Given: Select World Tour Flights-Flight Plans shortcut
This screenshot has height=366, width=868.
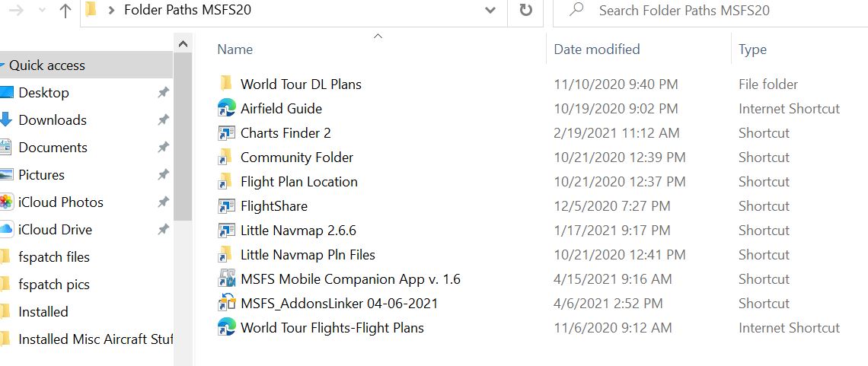Looking at the screenshot, I should (x=332, y=327).
